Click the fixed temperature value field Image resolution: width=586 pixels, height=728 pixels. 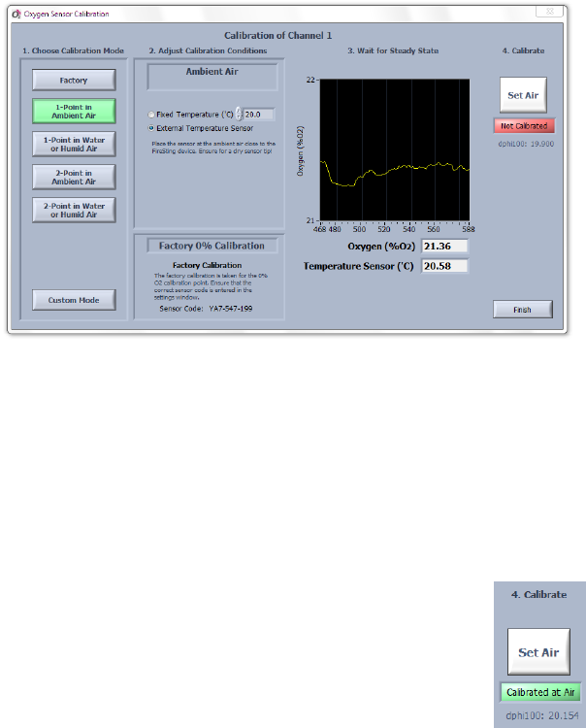click(x=258, y=115)
